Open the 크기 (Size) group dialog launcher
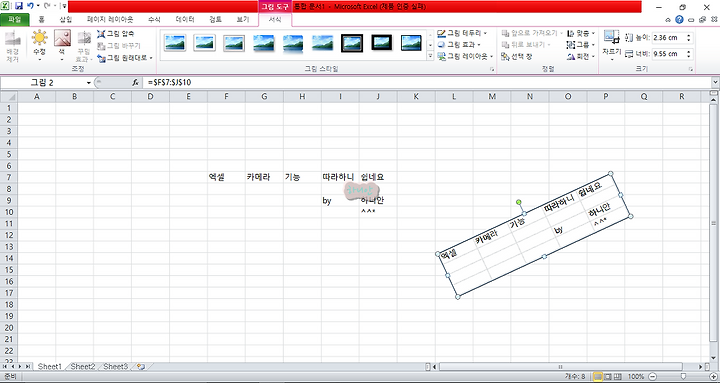The height and width of the screenshot is (383, 720). (x=690, y=69)
